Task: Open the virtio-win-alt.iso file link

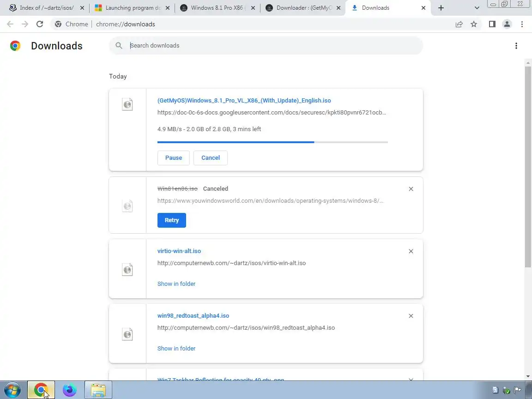Action: pyautogui.click(x=179, y=251)
